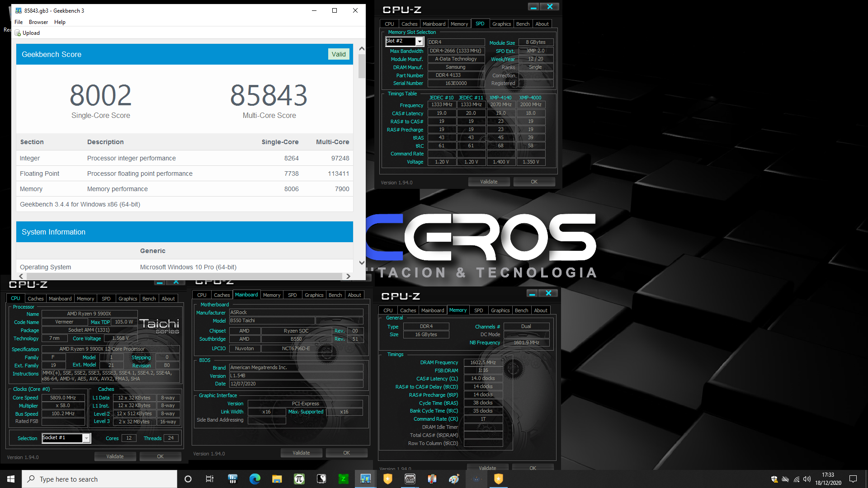Click the taskbar clock showing 17:33
The image size is (868, 488).
pyautogui.click(x=828, y=479)
